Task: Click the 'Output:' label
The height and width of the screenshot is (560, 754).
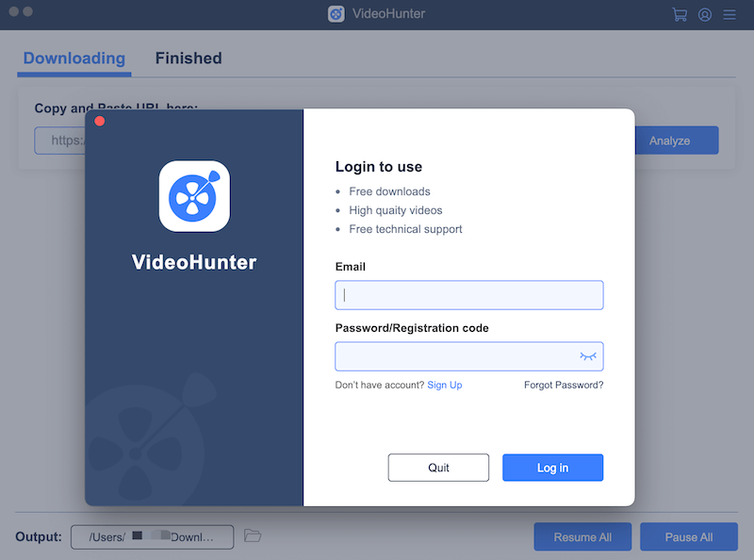Action: (x=39, y=537)
